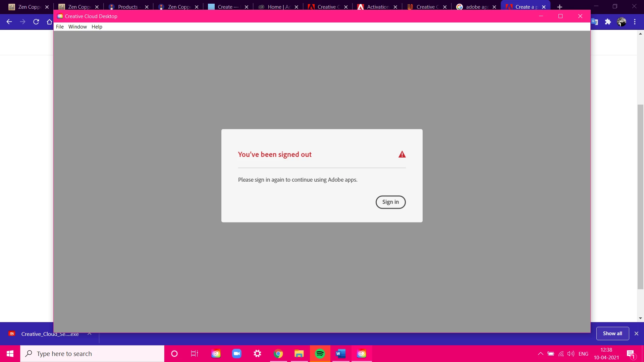Screen dimensions: 644x362
Task: Open the File menu
Action: [60, 27]
